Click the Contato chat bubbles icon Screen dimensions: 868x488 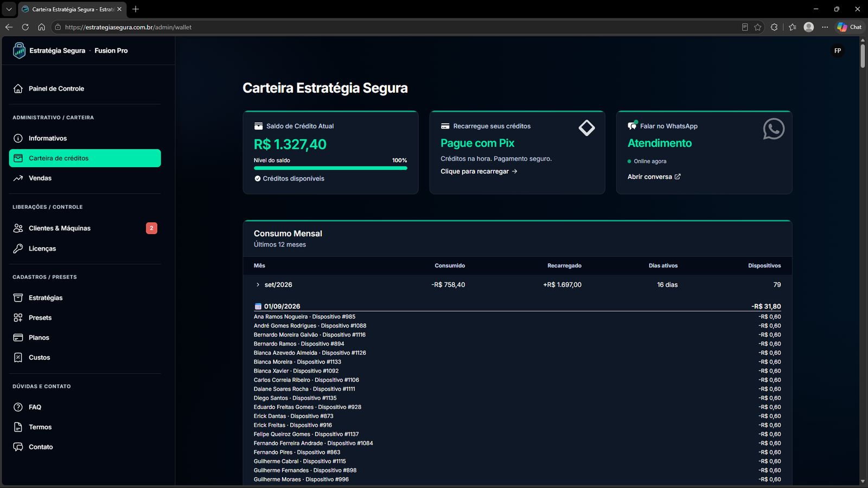tap(18, 447)
